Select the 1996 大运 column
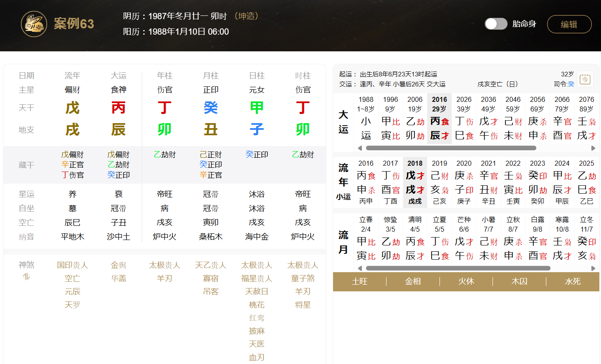Viewport: 601px width, 364px height. tap(390, 118)
